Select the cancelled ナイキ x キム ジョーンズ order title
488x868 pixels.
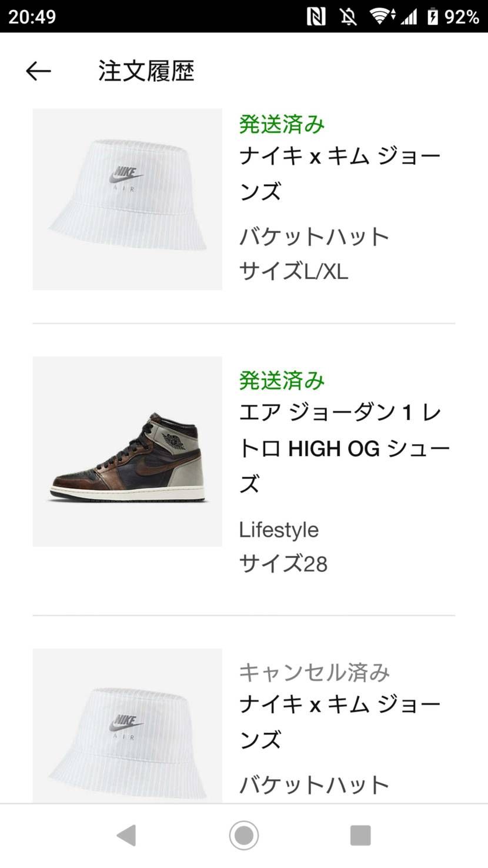pyautogui.click(x=340, y=722)
